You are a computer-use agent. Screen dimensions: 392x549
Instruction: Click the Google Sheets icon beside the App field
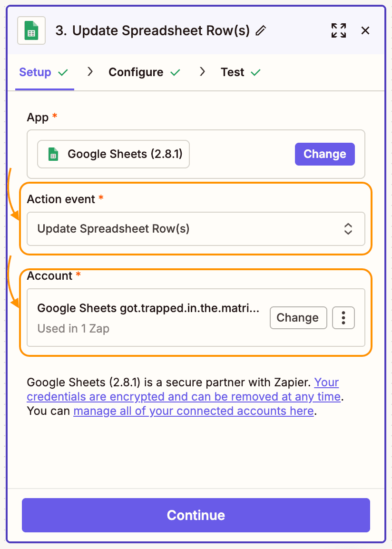[53, 154]
